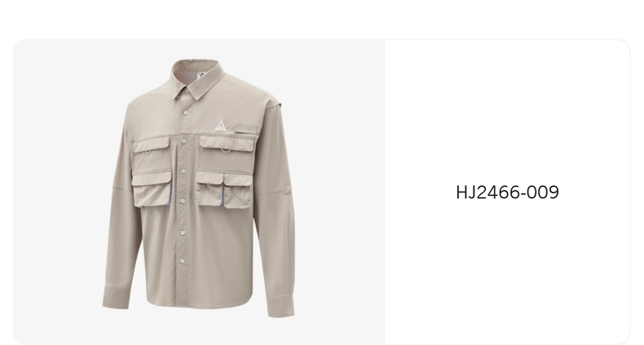Click the curved bottom hem of the shirt
The height and width of the screenshot is (345, 644).
point(199,302)
